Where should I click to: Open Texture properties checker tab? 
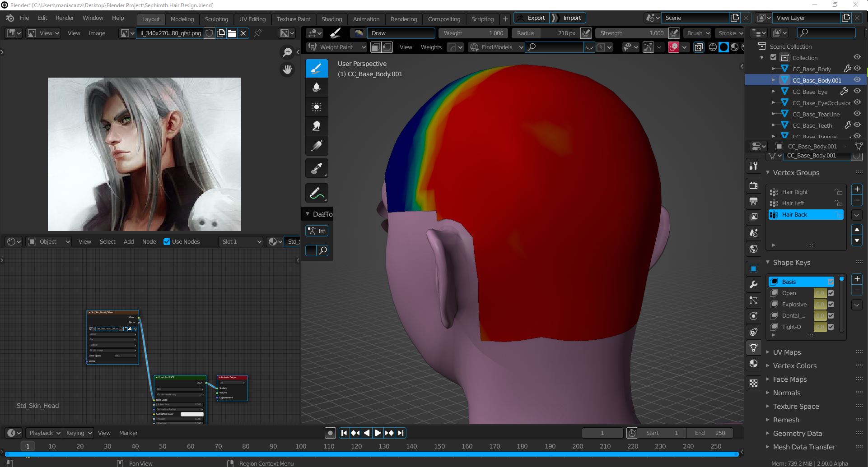tap(753, 384)
